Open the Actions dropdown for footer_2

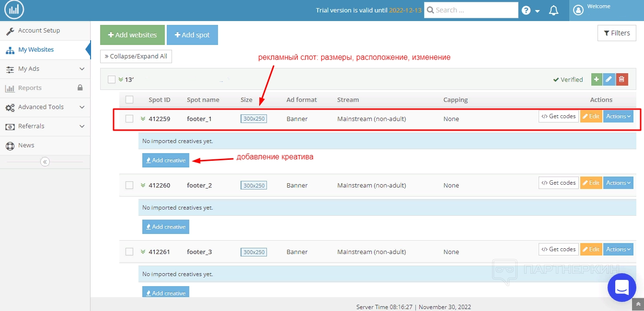(618, 183)
